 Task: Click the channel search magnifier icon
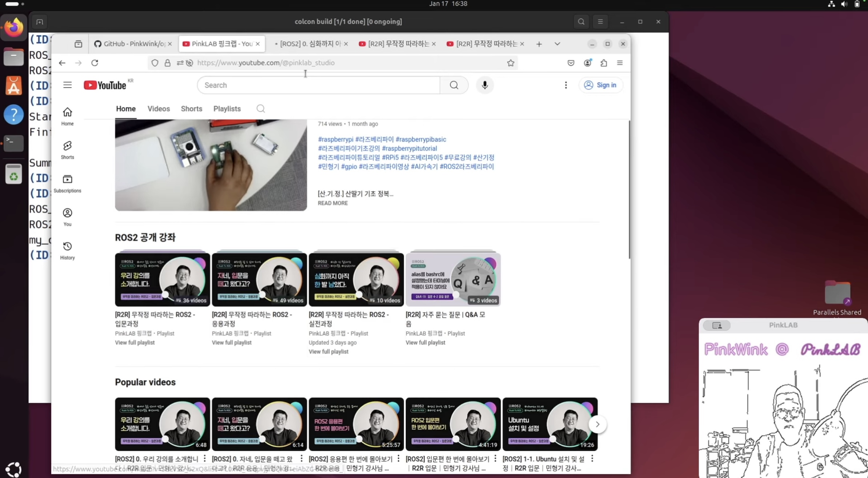coord(260,109)
